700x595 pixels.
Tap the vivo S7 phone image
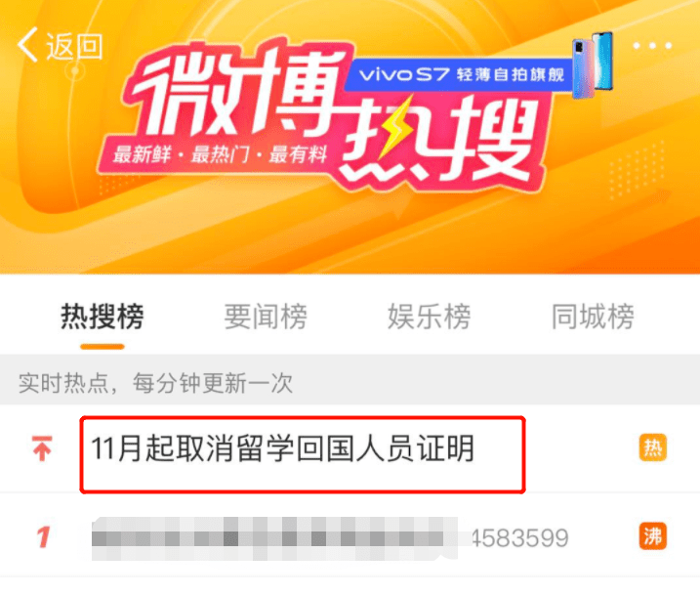[x=593, y=65]
